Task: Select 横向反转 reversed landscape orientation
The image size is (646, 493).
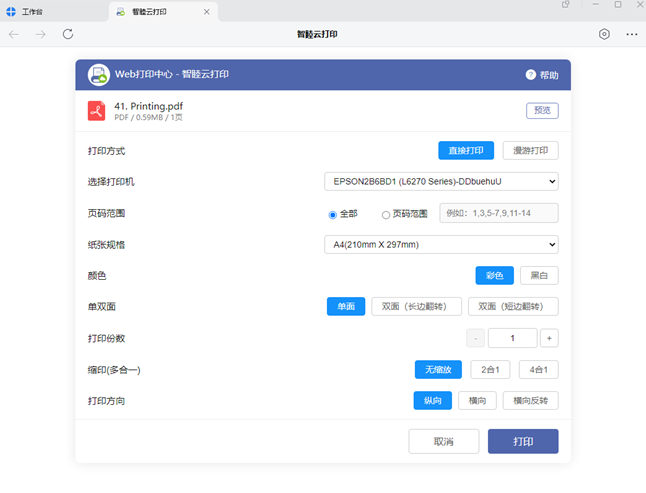Action: click(531, 400)
